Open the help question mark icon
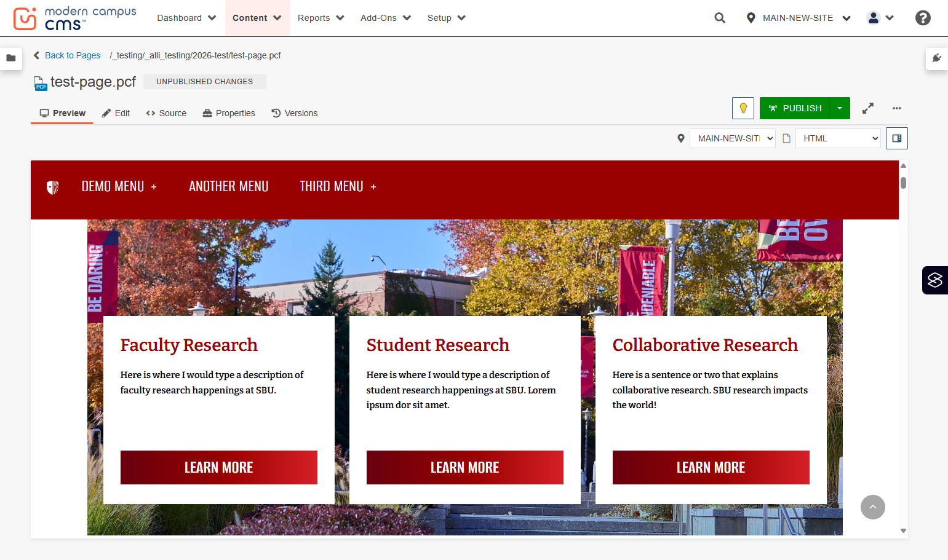This screenshot has width=948, height=560. click(x=923, y=18)
